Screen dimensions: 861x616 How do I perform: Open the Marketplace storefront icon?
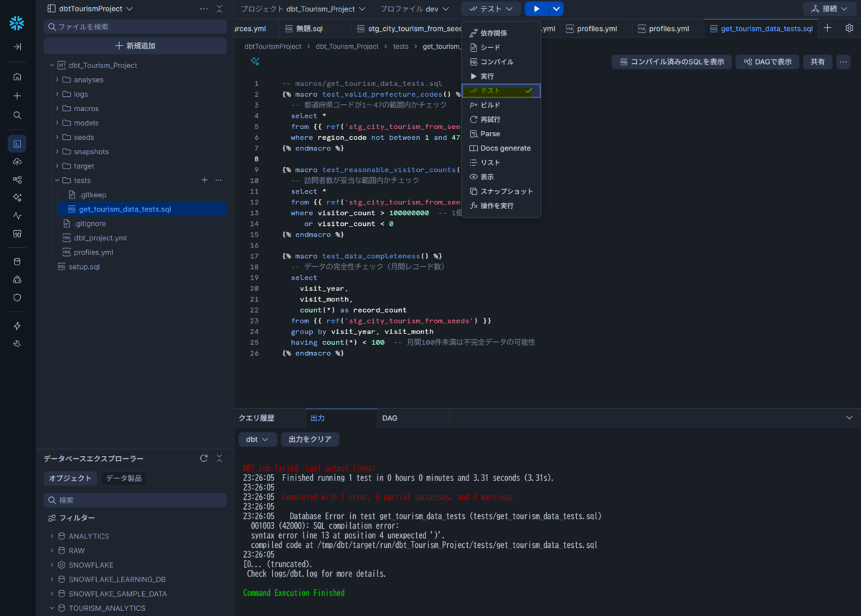pyautogui.click(x=17, y=233)
